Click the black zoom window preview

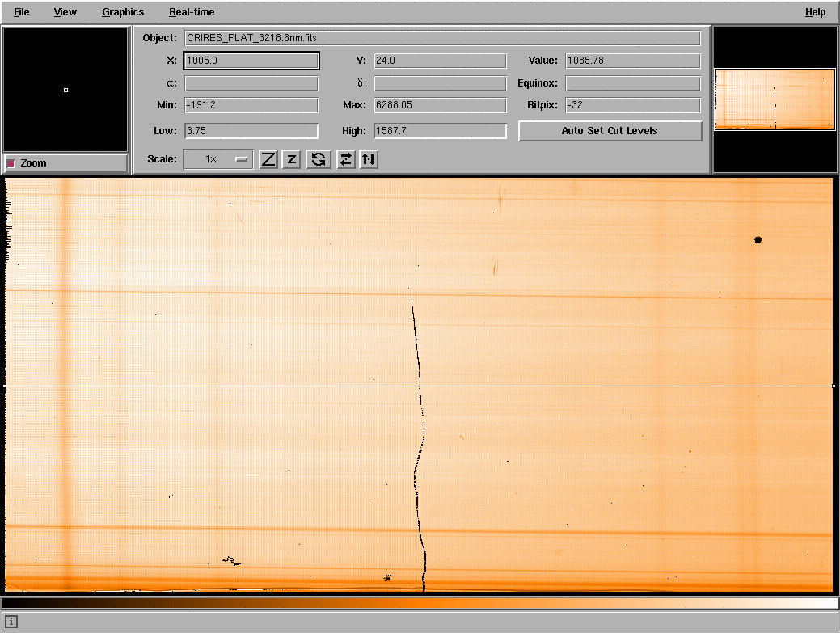click(65, 90)
